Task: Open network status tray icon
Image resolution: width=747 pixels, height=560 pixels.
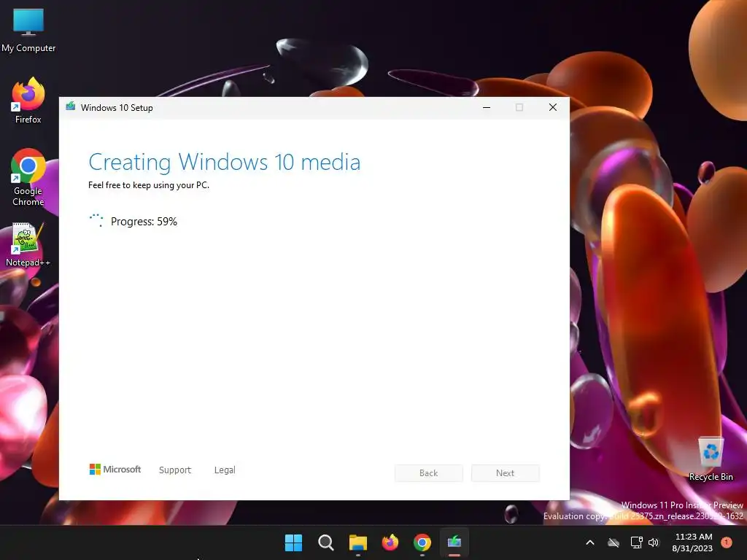Action: pos(636,542)
